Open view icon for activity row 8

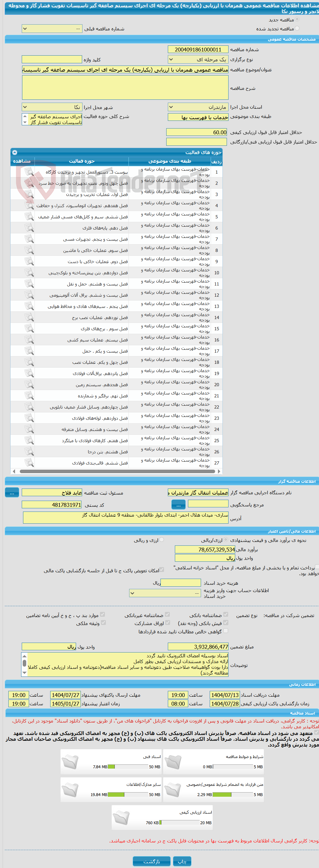(29, 250)
